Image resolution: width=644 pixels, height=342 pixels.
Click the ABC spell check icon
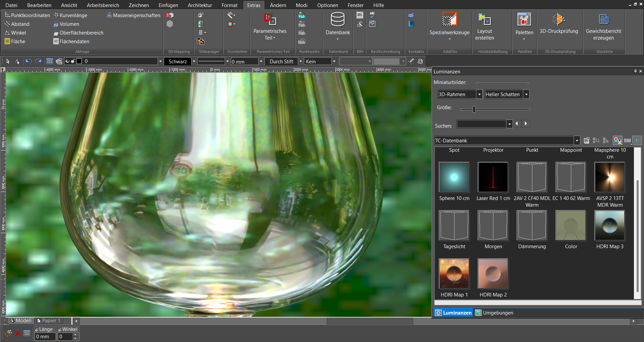tap(372, 15)
